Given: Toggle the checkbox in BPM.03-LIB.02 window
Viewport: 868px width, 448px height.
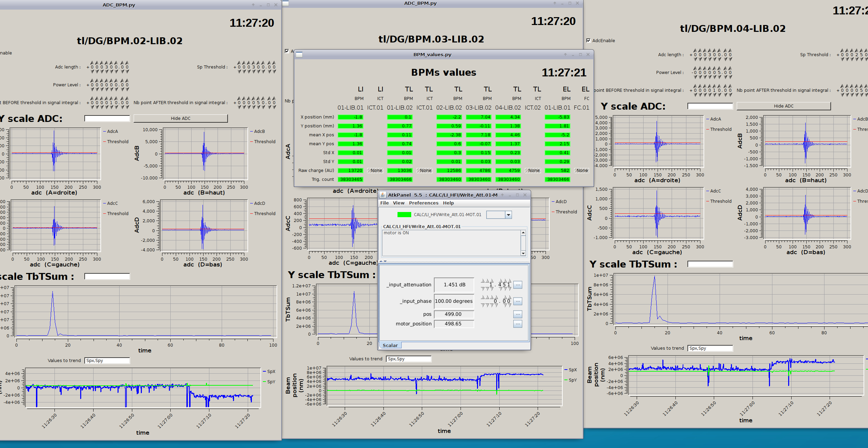Looking at the screenshot, I should tap(287, 51).
